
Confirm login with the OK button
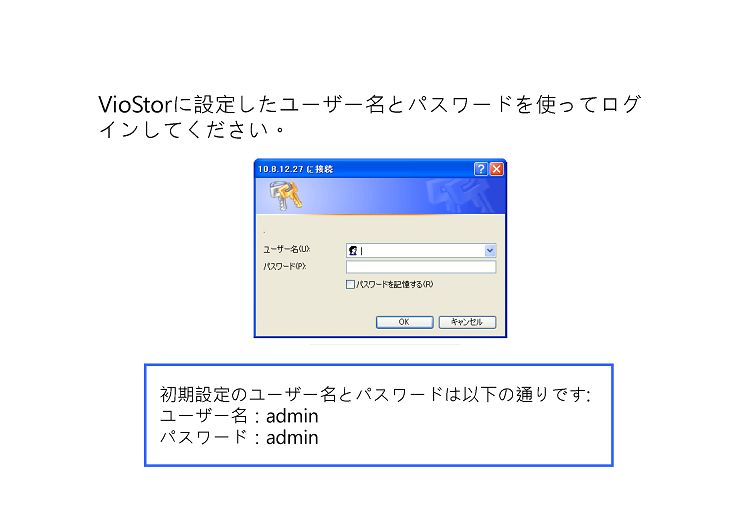coord(404,322)
